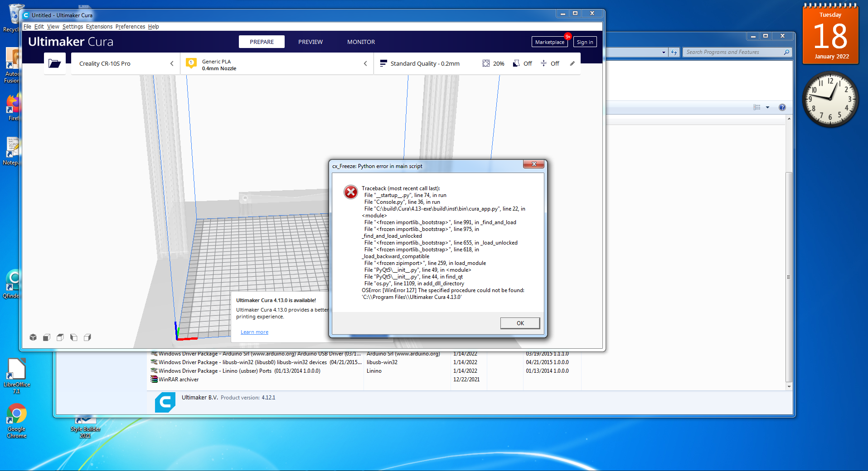Switch to left side view icon
Viewport: 868px width, 471px height.
pyautogui.click(x=73, y=337)
